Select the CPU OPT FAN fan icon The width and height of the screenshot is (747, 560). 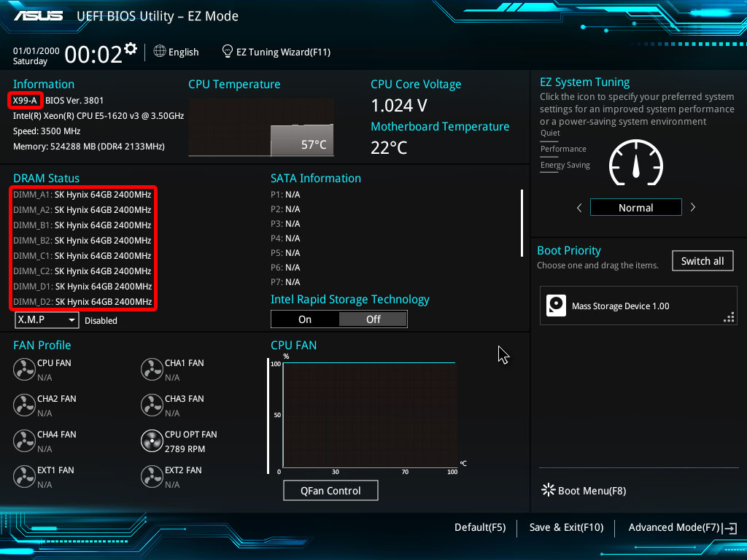pos(152,441)
